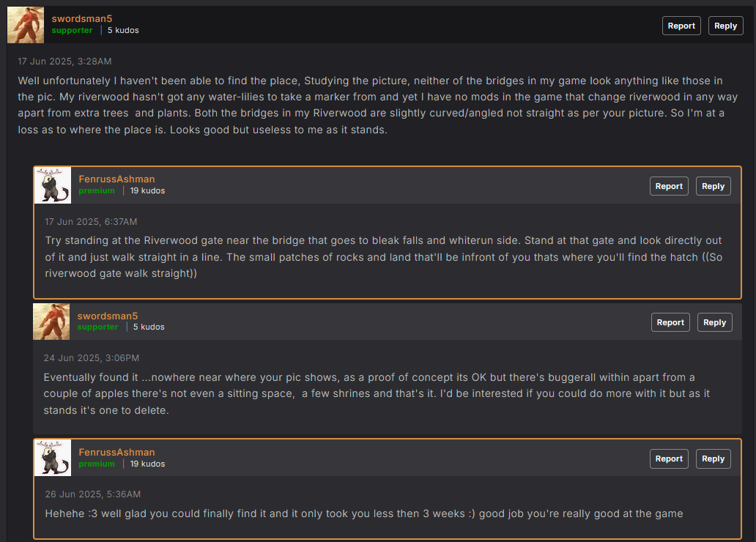The width and height of the screenshot is (756, 542).
Task: Report the top swordsman5 comment
Action: coord(681,26)
